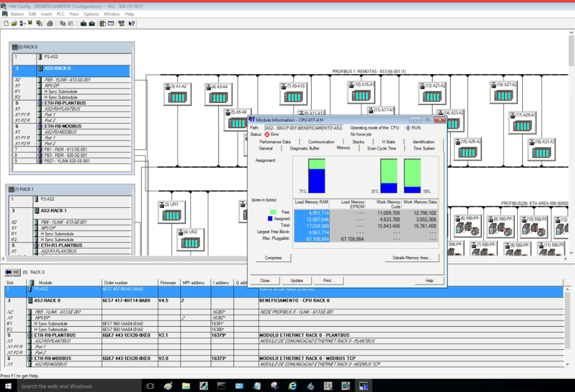575x392 pixels.
Task: Open Internet Explorer from the taskbar
Action: [x=293, y=386]
